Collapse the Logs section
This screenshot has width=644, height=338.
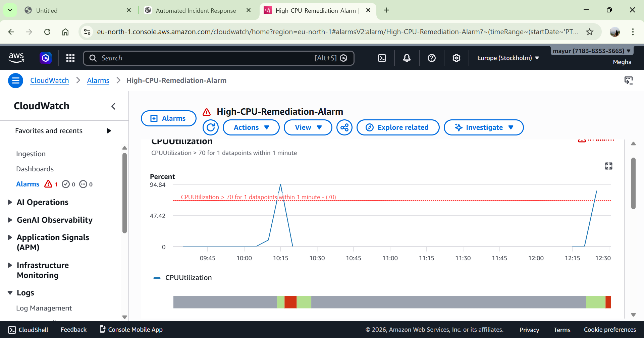[10, 293]
